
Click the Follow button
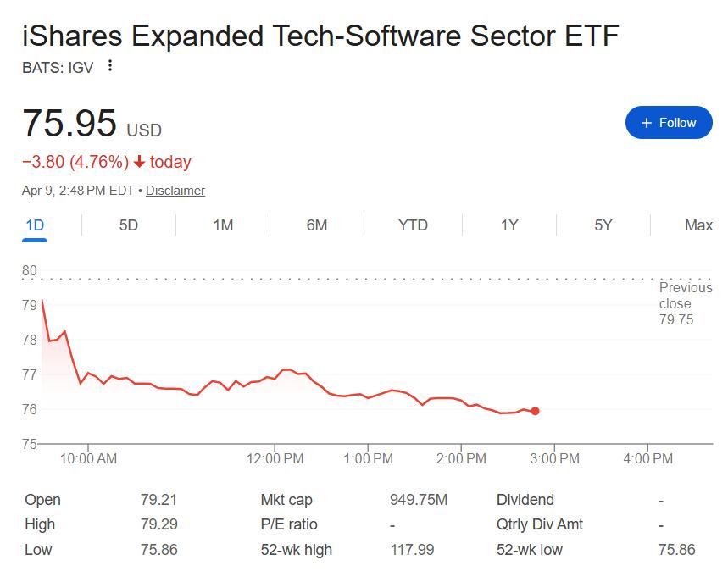click(669, 123)
